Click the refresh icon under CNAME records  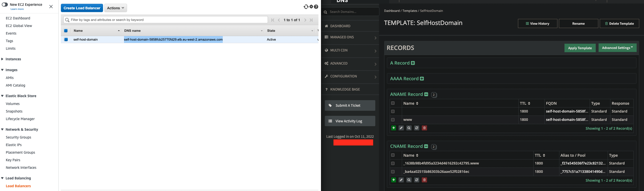point(417,180)
